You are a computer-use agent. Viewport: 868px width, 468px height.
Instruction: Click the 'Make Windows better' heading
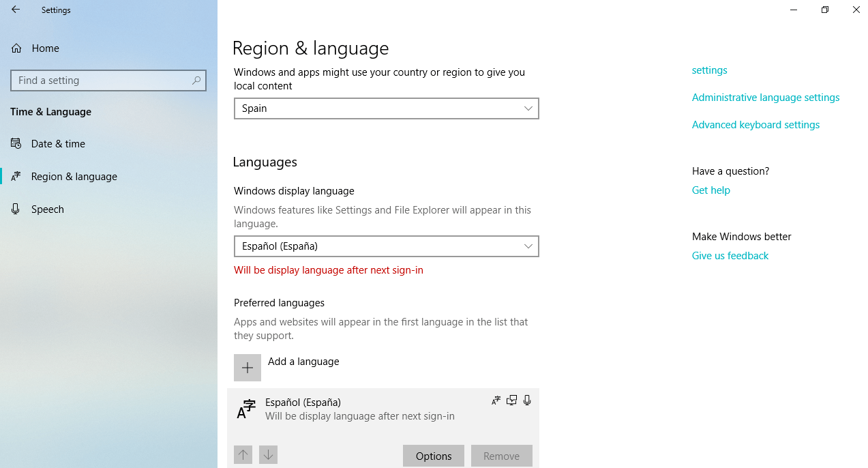[742, 237]
